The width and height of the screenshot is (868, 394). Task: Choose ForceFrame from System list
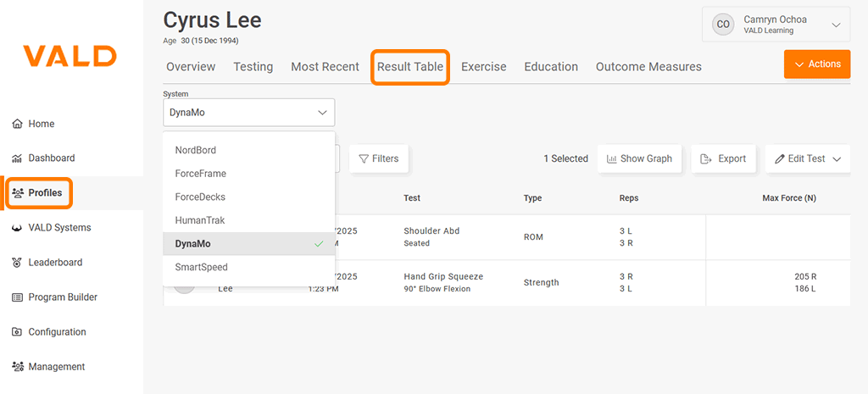(x=249, y=174)
